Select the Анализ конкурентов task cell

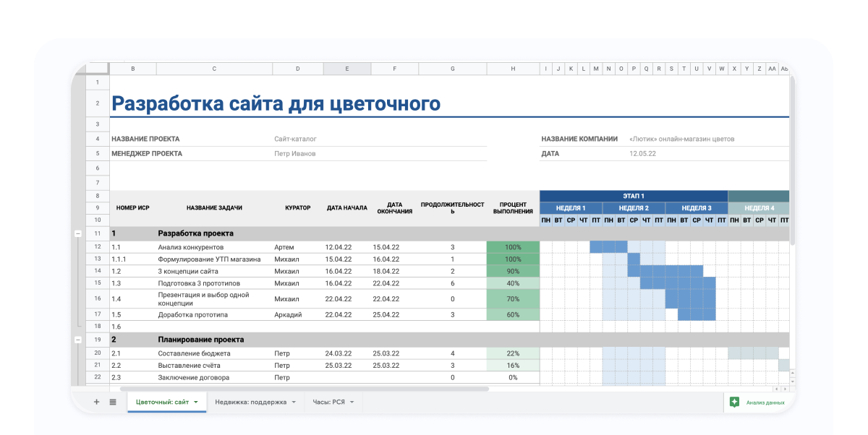[x=214, y=247]
